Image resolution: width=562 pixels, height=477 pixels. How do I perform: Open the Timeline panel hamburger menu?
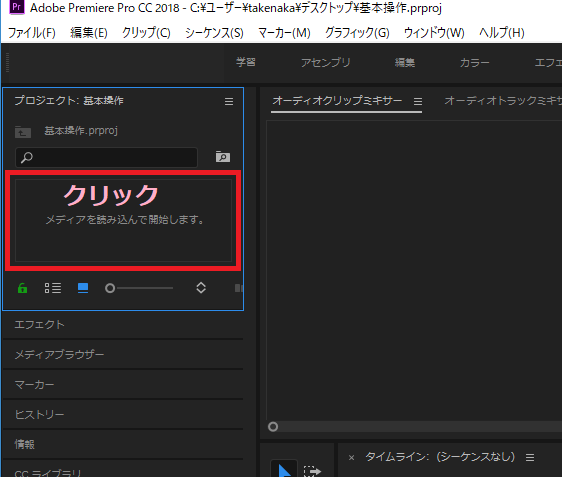click(x=530, y=457)
